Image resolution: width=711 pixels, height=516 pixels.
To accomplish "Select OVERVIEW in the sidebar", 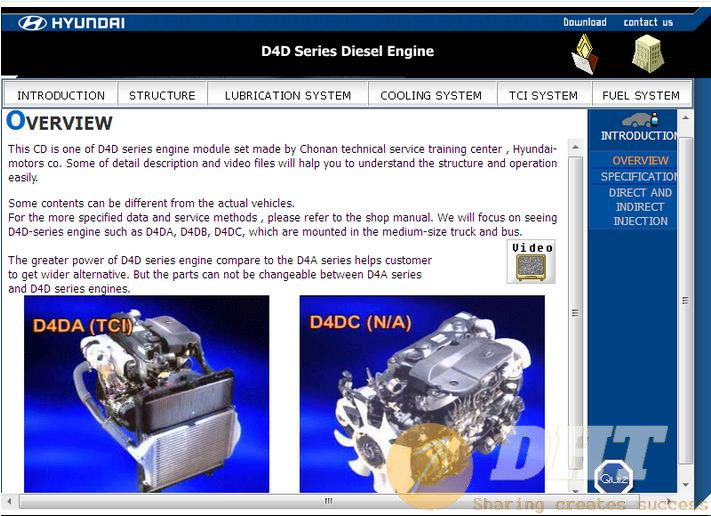I will tap(640, 161).
